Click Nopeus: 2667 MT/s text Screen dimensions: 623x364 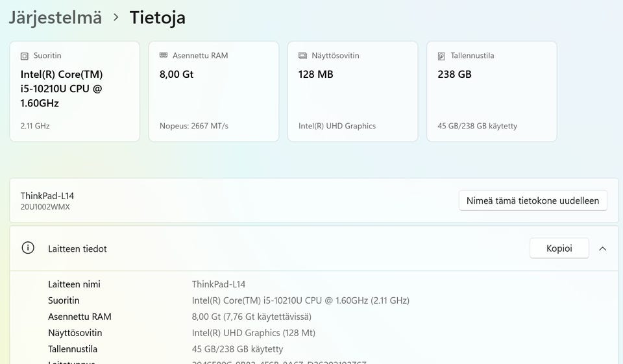[194, 126]
